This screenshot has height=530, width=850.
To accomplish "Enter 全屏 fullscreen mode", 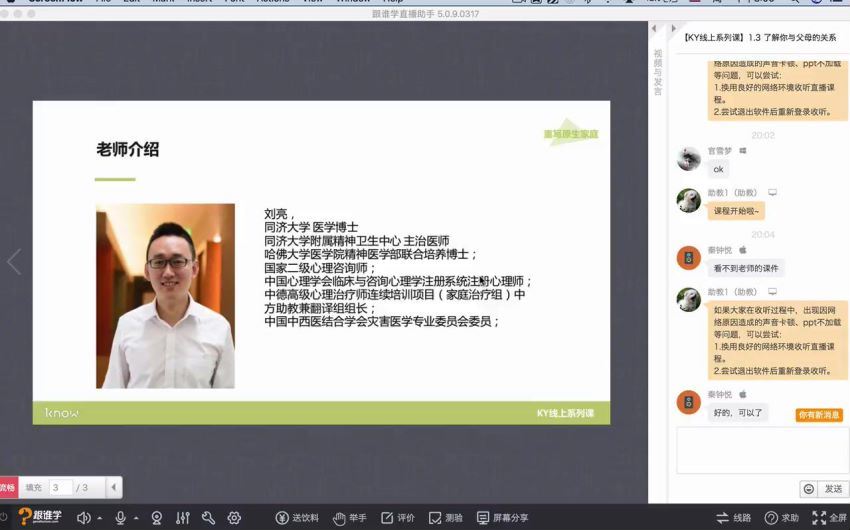I will click(829, 518).
